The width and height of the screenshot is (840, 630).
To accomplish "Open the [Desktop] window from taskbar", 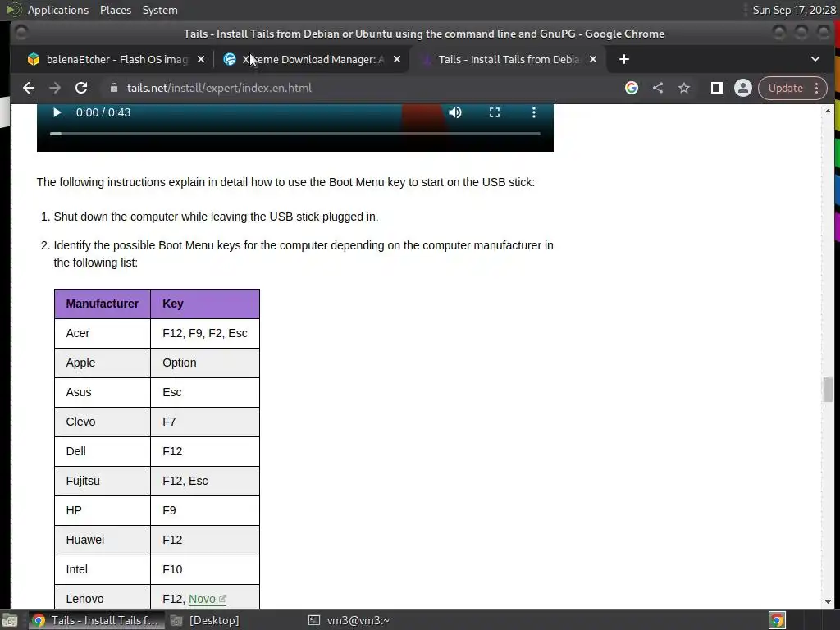I will tap(204, 620).
